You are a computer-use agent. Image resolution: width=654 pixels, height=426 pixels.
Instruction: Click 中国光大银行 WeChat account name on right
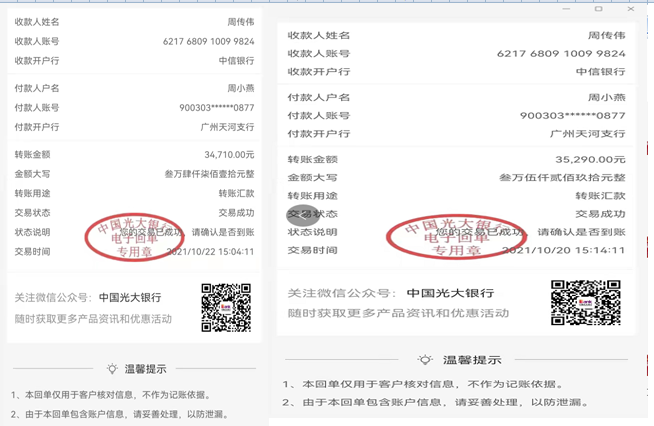click(x=448, y=294)
